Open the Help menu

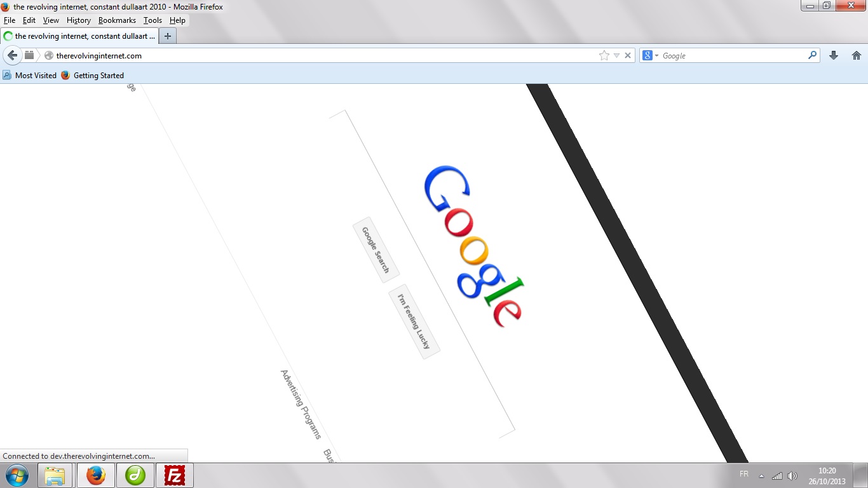click(177, 20)
